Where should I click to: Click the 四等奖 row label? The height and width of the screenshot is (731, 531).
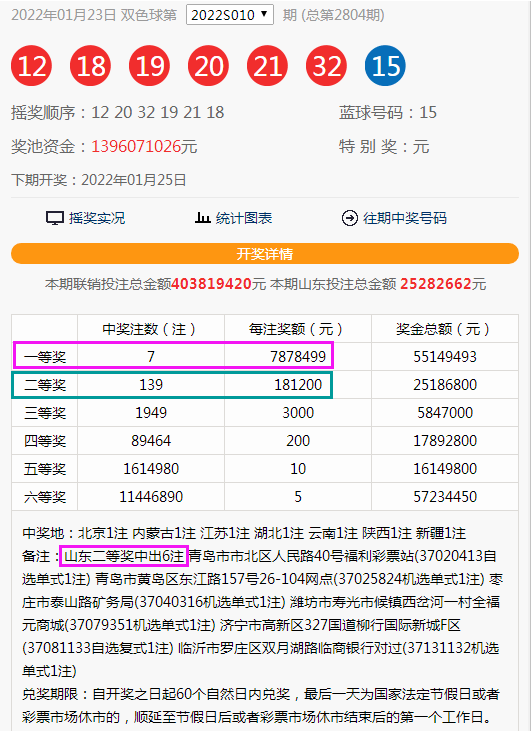(45, 441)
